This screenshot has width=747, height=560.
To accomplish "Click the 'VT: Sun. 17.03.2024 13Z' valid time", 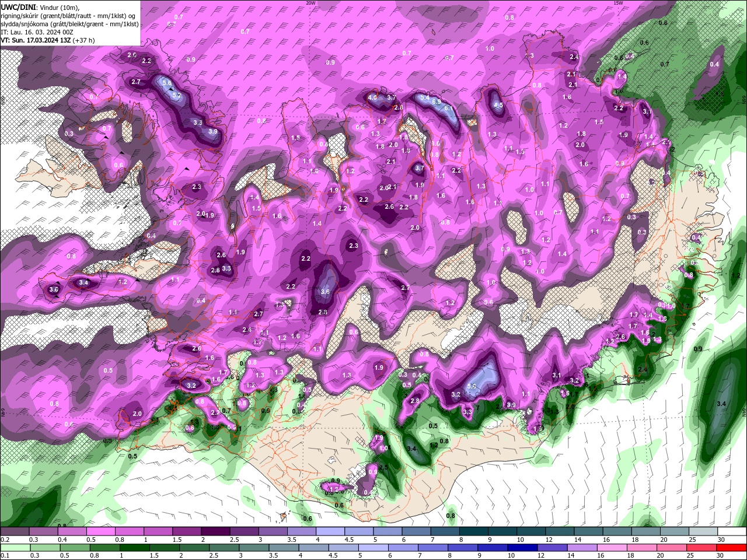I will click(36, 40).
